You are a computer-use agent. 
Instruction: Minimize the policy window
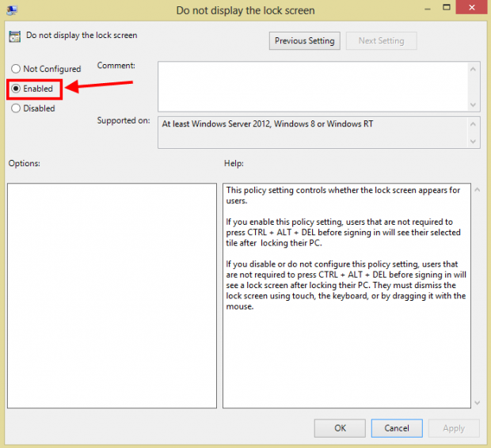[x=428, y=9]
